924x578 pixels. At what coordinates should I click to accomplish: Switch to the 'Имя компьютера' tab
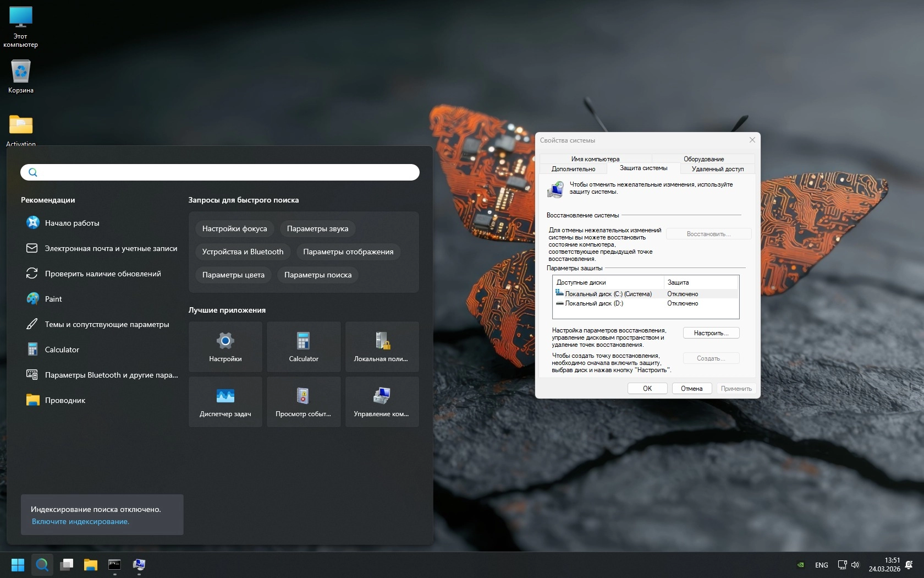[x=595, y=159]
